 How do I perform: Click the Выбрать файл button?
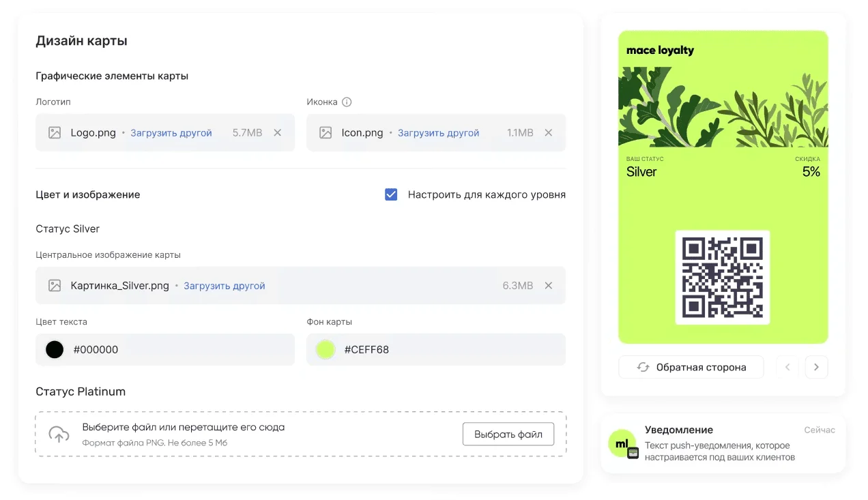[508, 434]
